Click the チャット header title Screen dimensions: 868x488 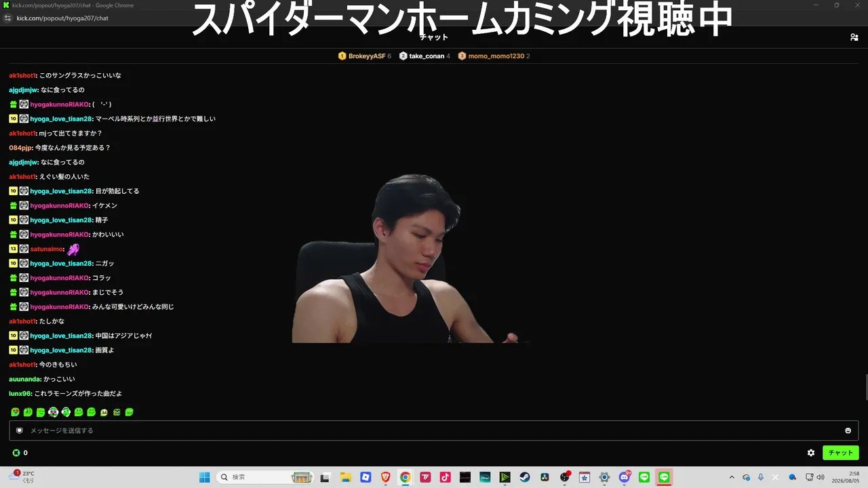(434, 37)
